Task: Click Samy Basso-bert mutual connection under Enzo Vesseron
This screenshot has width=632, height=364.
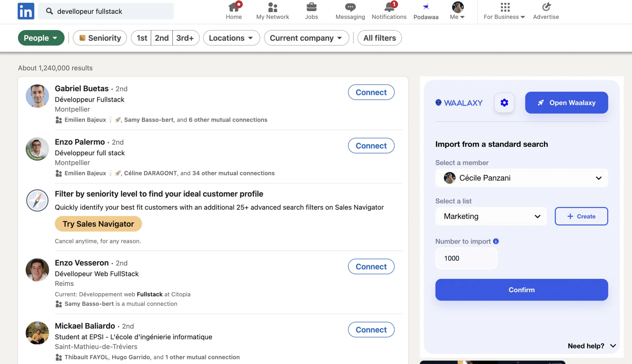Action: point(89,304)
